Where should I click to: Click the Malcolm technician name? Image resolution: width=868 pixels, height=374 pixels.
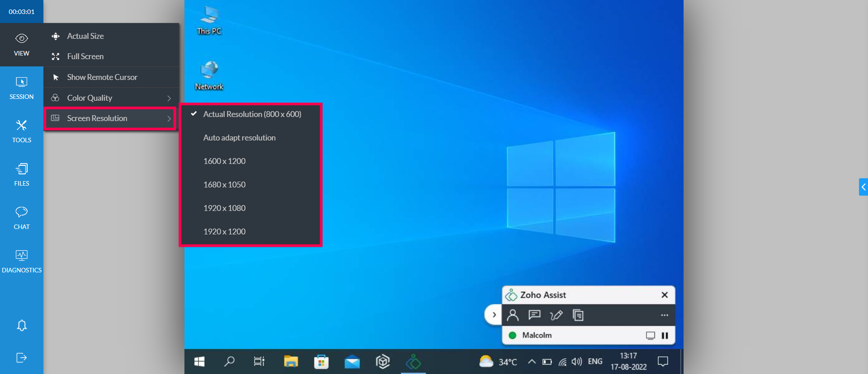[x=537, y=335]
